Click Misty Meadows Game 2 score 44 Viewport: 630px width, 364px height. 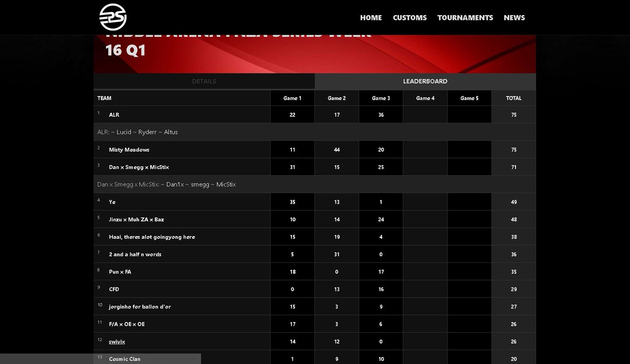click(x=337, y=149)
